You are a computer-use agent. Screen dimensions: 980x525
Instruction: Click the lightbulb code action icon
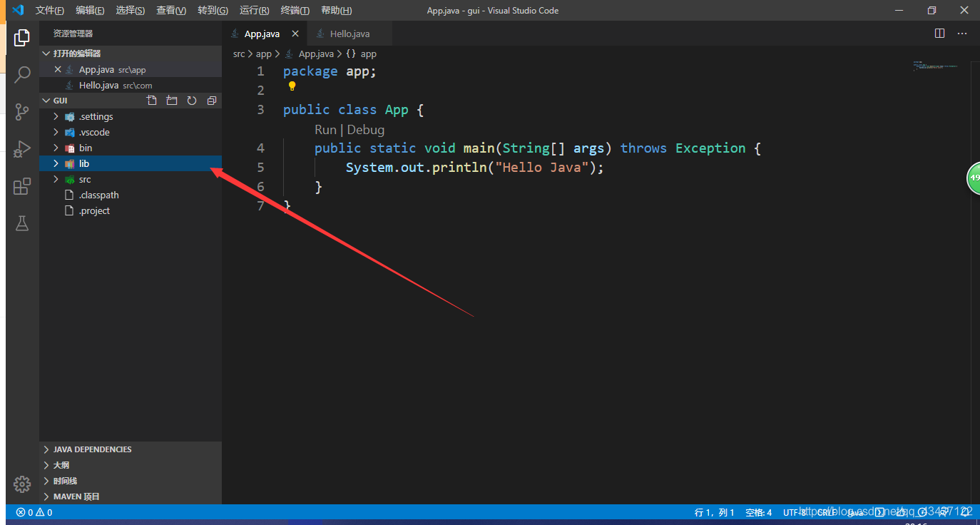[292, 86]
